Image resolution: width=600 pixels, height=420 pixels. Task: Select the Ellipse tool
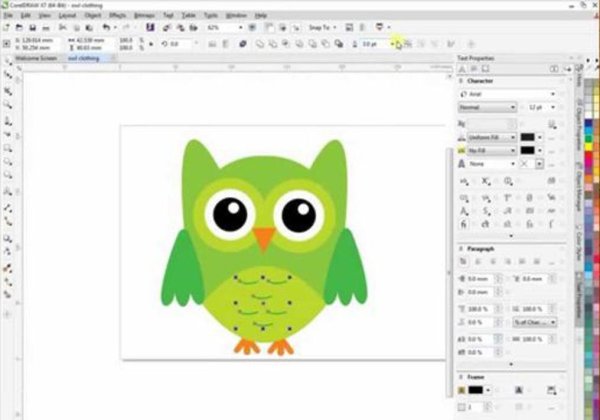8,162
